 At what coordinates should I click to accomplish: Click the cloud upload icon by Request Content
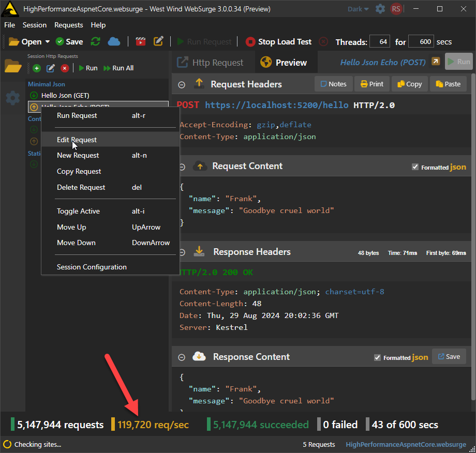pyautogui.click(x=200, y=166)
